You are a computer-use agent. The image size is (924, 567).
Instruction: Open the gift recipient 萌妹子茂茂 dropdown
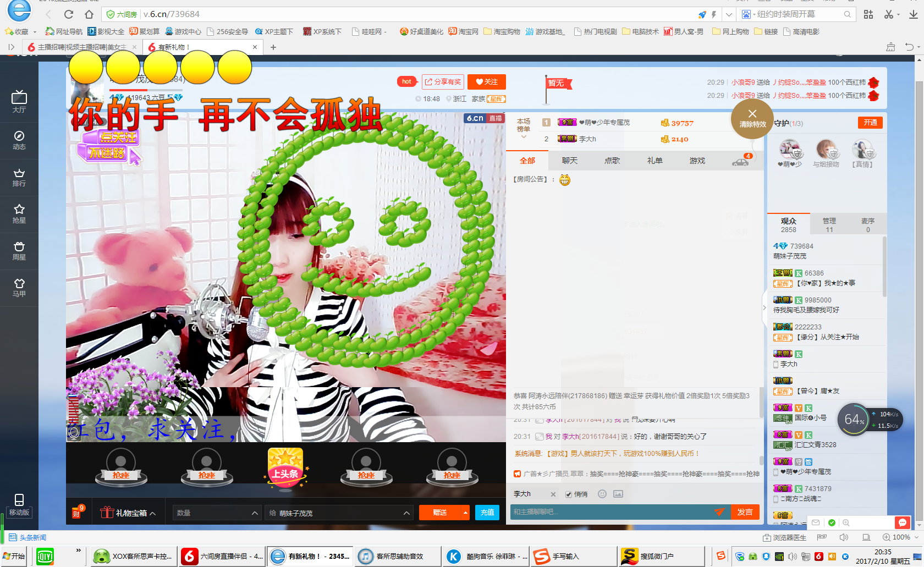339,513
